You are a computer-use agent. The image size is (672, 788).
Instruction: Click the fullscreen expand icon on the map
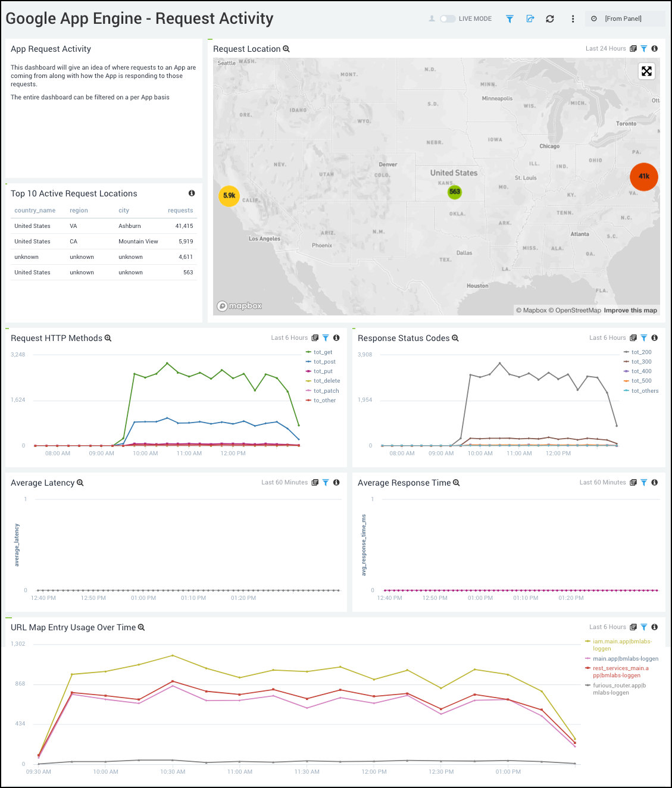[x=646, y=71]
